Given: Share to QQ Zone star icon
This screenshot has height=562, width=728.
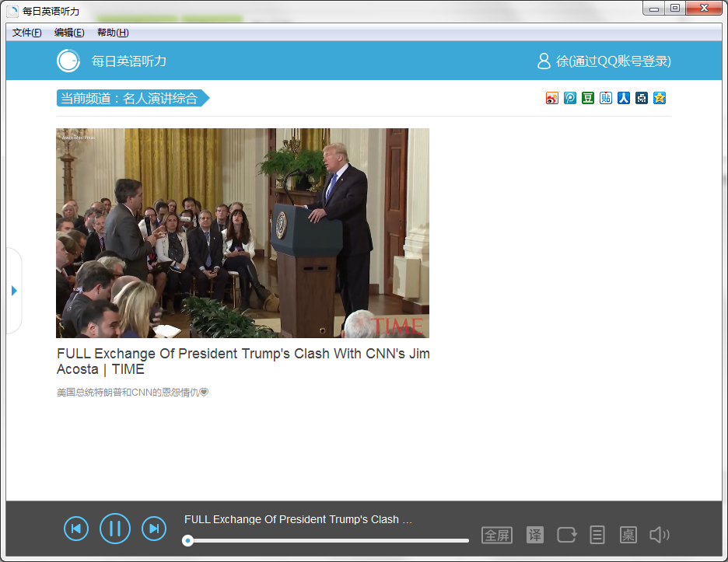Looking at the screenshot, I should (x=660, y=98).
